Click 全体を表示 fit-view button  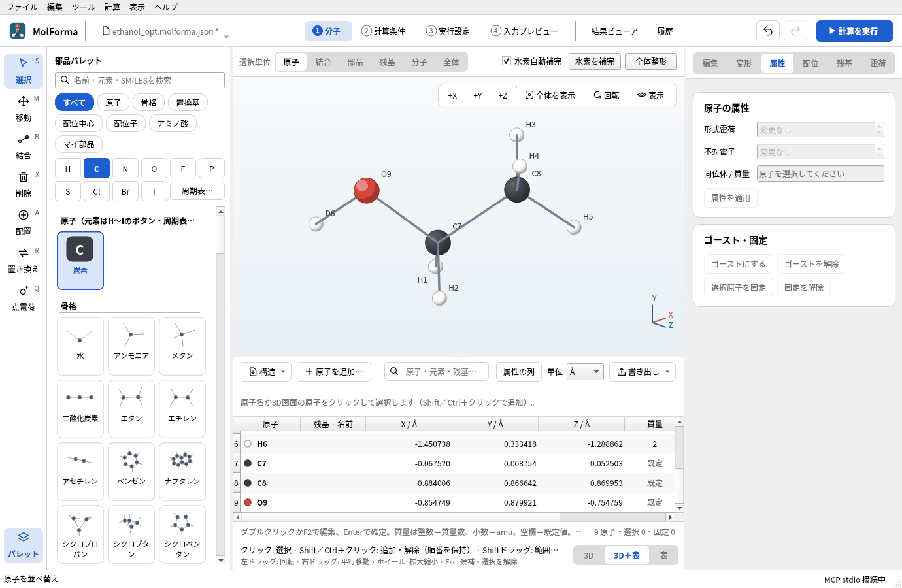[x=550, y=95]
